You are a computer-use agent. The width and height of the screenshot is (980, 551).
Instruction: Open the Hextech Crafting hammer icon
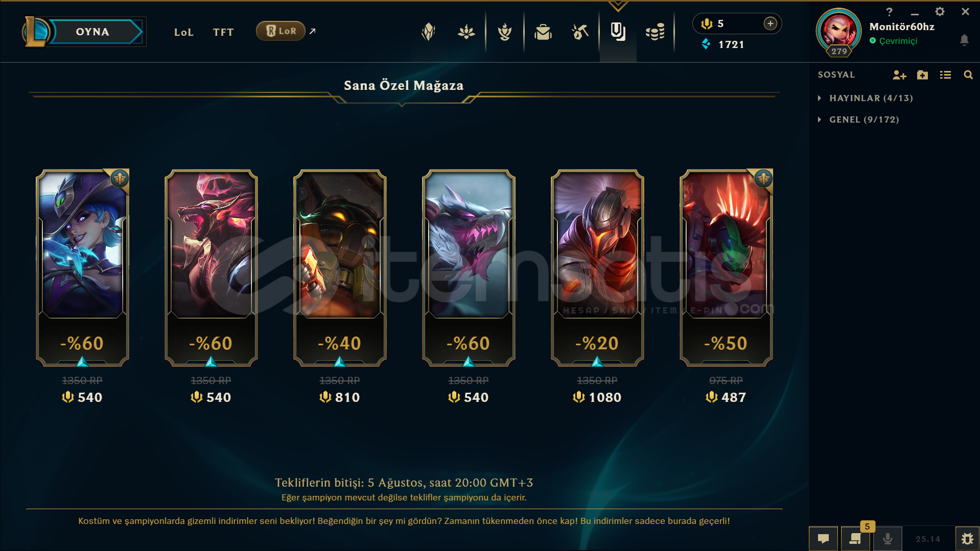(x=580, y=32)
